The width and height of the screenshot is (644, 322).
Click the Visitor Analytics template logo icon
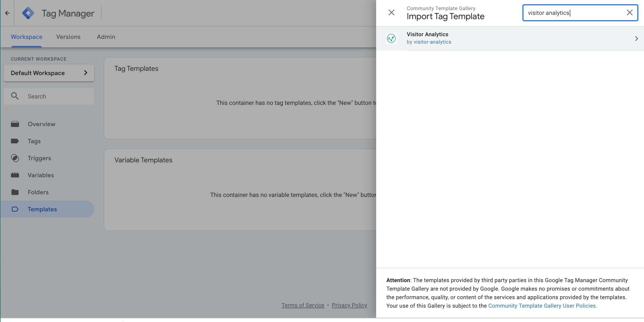(391, 39)
